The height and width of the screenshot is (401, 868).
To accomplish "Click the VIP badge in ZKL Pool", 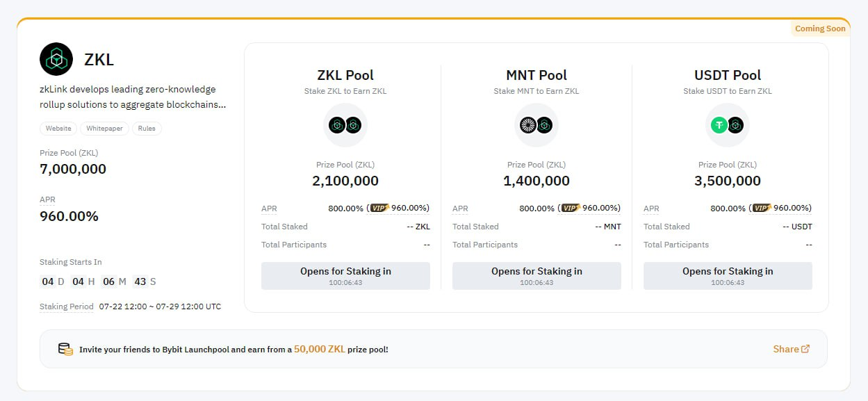I will click(x=379, y=208).
